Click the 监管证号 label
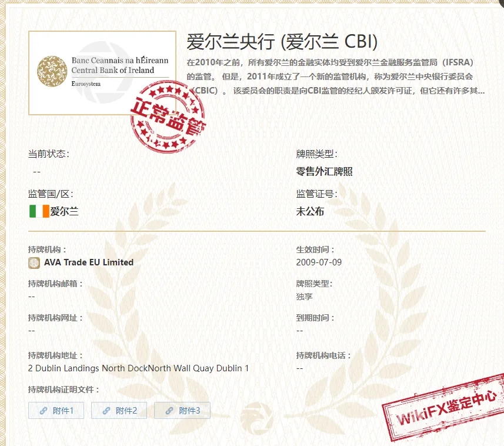The height and width of the screenshot is (446, 504). 316,194
